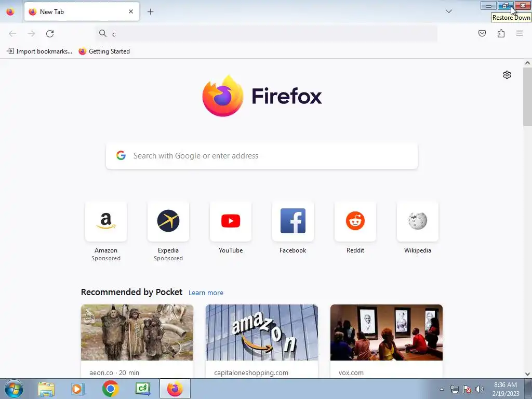Viewport: 532px width, 399px height.
Task: Open a new tab with plus button
Action: [150, 11]
